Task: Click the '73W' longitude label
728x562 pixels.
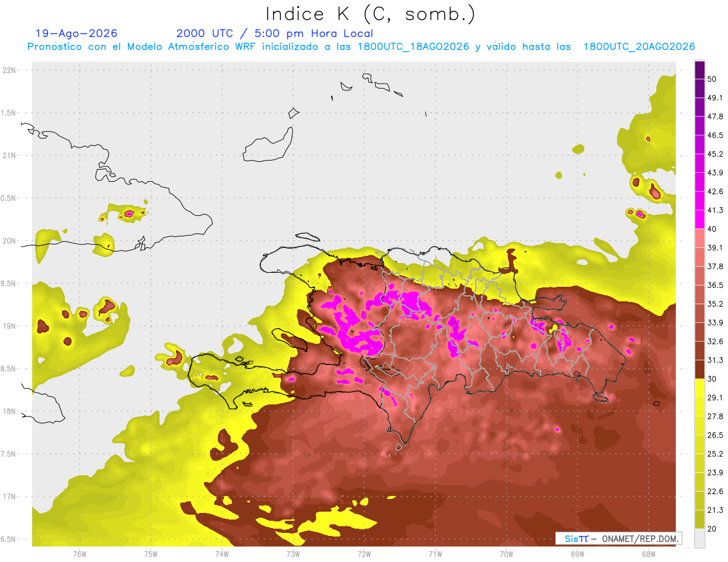Action: coord(293,554)
